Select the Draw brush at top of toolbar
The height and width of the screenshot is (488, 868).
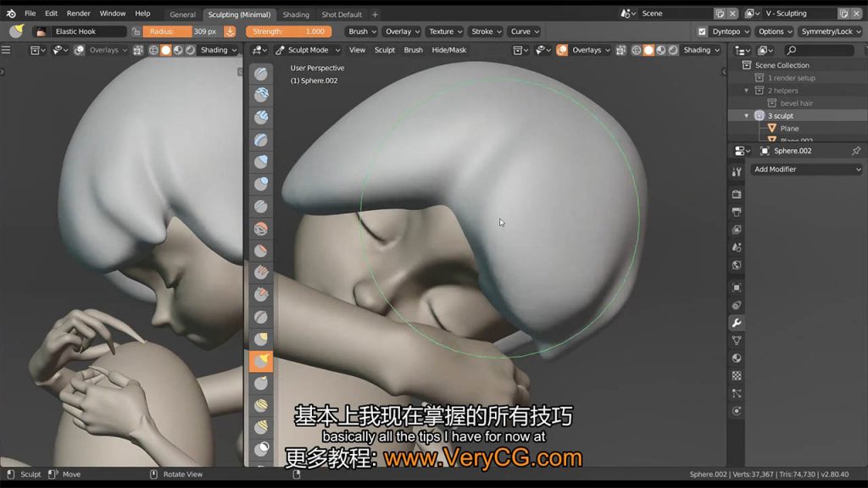click(261, 74)
